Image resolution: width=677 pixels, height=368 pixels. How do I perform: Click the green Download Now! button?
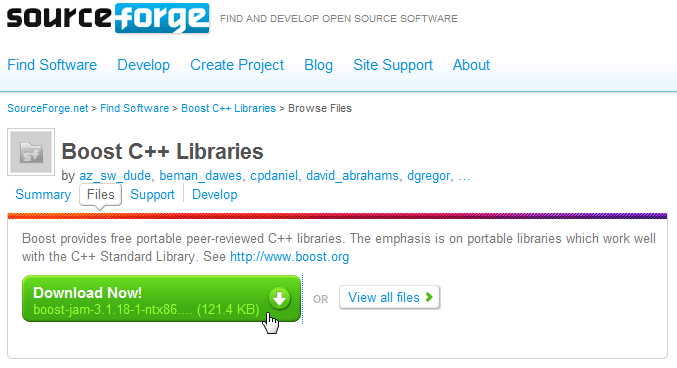point(161,298)
